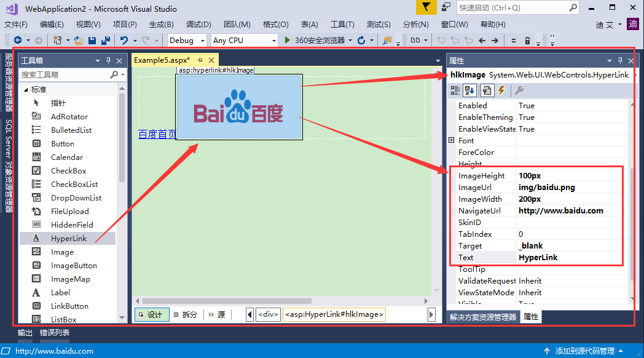Viewport: 644px width, 358px height.
Task: Open the browser selection dropdown arrow
Action: point(350,40)
